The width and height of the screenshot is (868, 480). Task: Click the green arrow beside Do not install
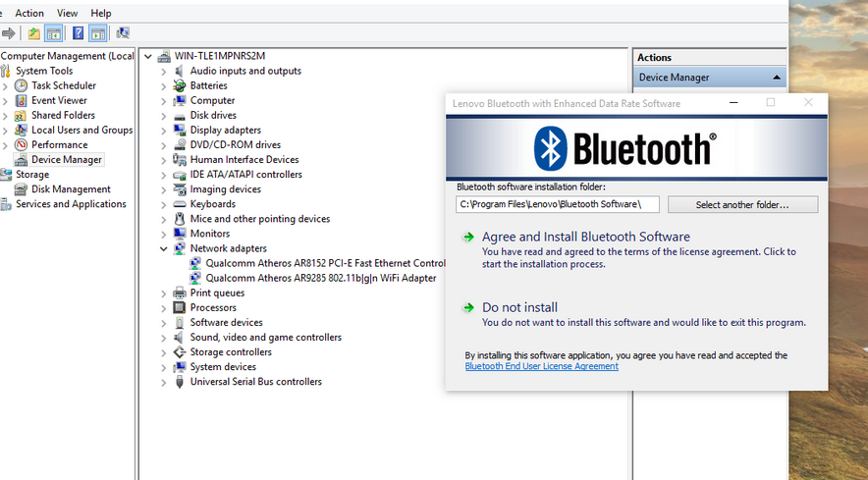point(469,307)
